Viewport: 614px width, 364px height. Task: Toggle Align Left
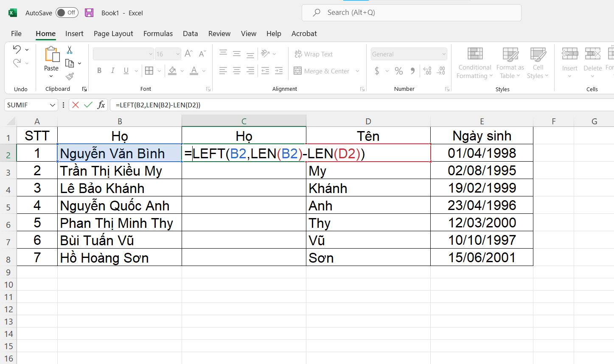point(223,71)
